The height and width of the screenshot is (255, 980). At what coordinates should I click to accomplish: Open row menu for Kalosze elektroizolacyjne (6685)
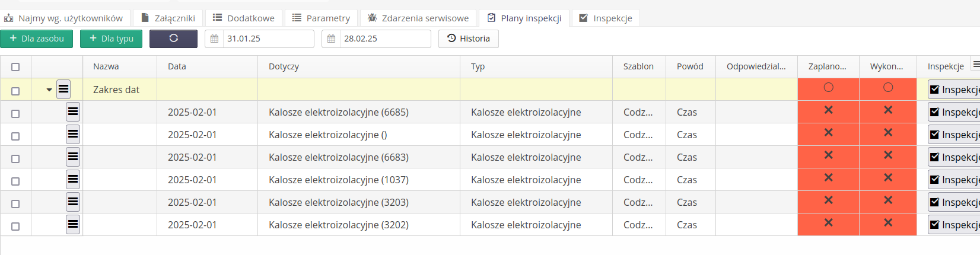(72, 112)
